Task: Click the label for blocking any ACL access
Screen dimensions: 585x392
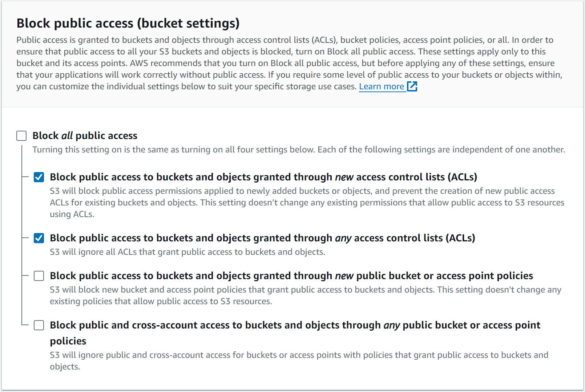Action: pyautogui.click(x=262, y=238)
